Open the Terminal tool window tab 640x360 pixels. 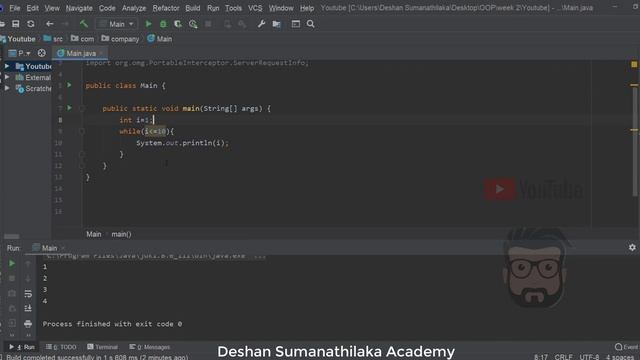(x=102, y=347)
